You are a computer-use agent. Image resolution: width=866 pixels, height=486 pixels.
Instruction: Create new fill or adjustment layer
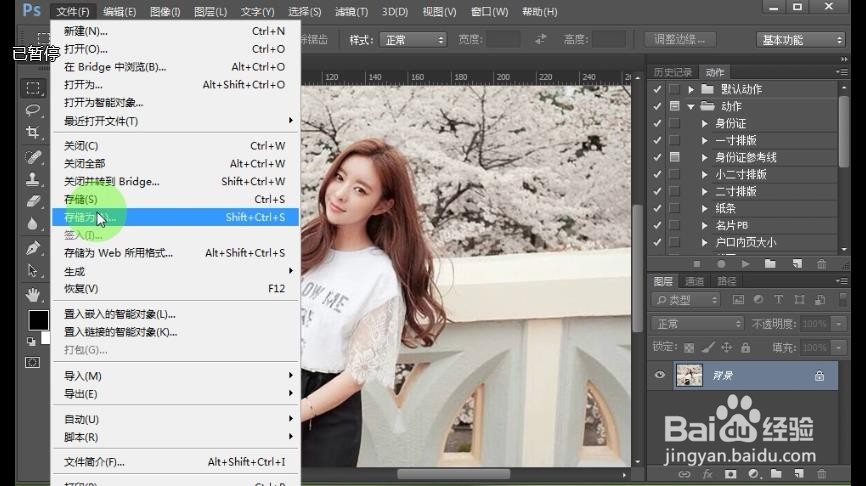point(754,474)
